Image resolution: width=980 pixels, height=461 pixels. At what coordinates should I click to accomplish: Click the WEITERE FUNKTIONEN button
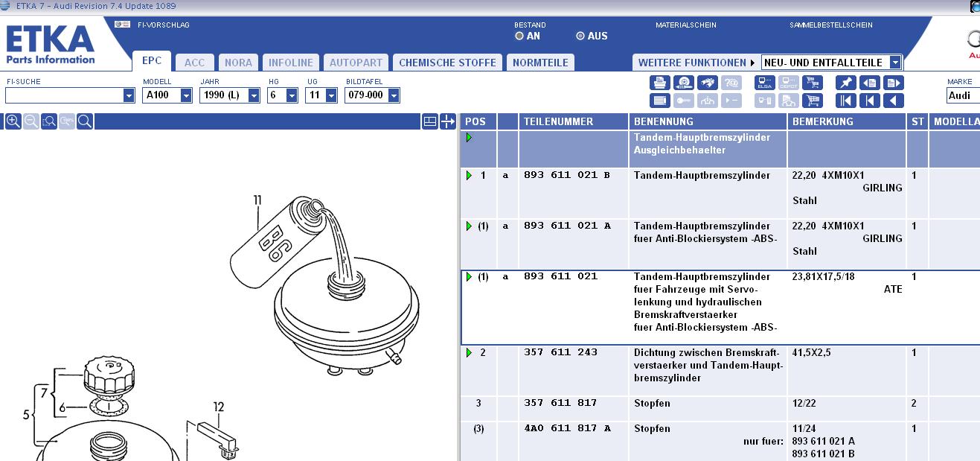(696, 63)
